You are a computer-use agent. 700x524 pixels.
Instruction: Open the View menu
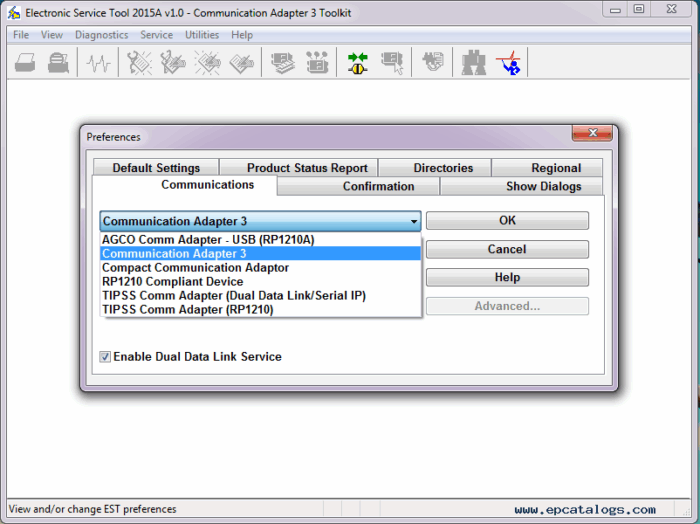(x=52, y=35)
